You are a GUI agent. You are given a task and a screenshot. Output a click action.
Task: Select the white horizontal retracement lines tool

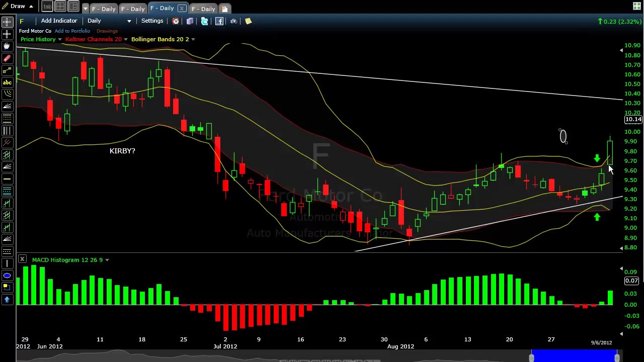coord(7,118)
